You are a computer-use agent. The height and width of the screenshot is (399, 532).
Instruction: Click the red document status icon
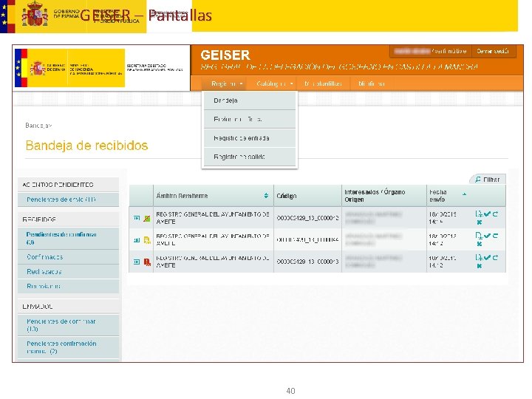(147, 262)
